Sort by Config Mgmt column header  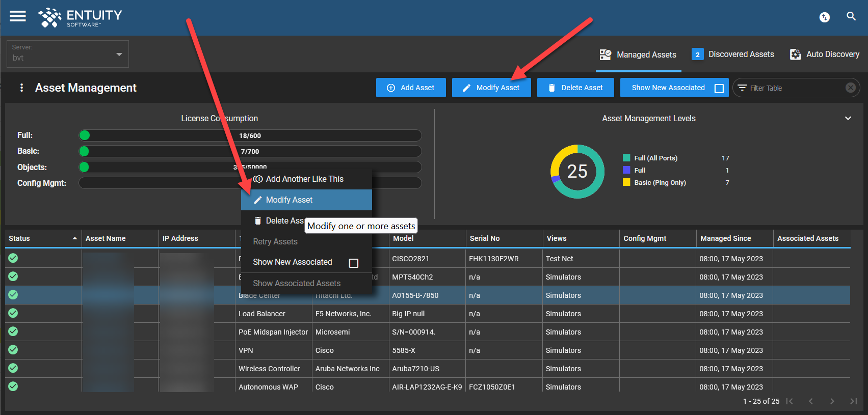coord(658,238)
